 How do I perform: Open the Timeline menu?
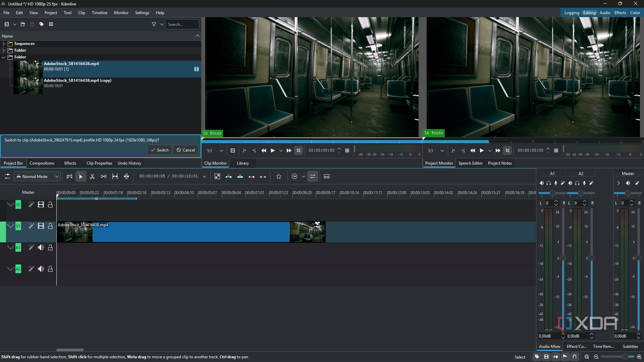(x=100, y=13)
